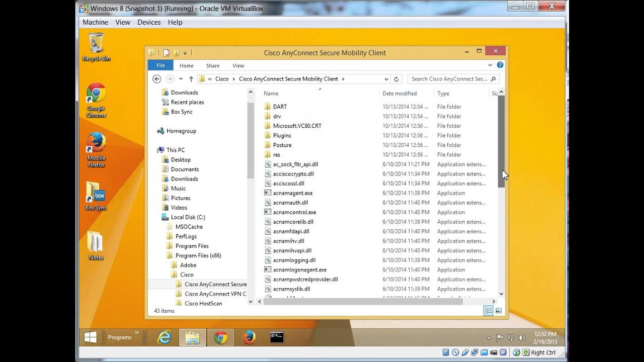Open address bar history dropdown
Screen dimensions: 644x362
[386, 79]
